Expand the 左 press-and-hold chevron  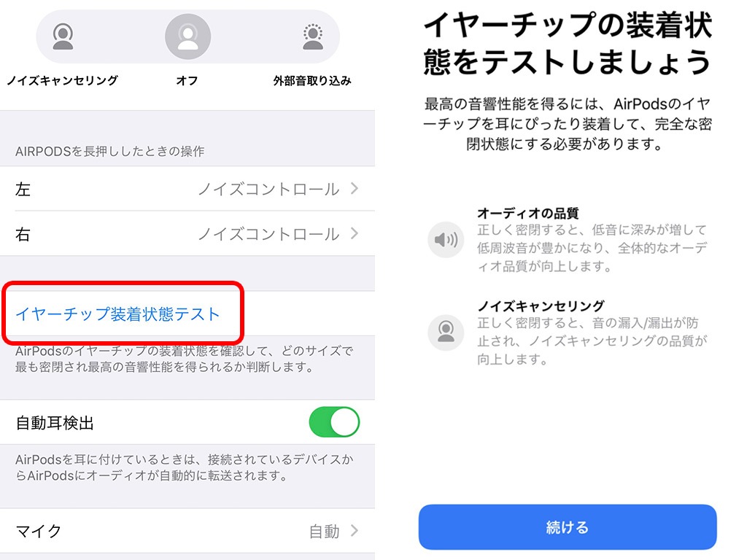354,189
